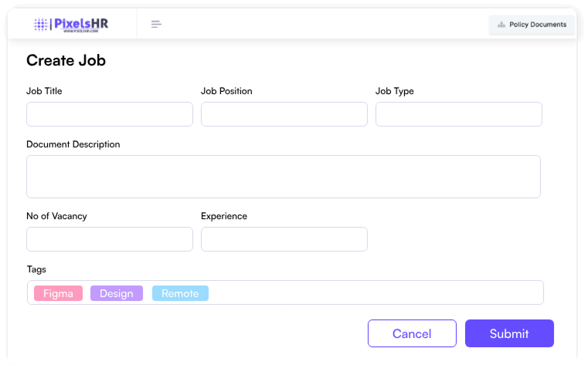
Task: Click the purple Design tag
Action: point(117,293)
